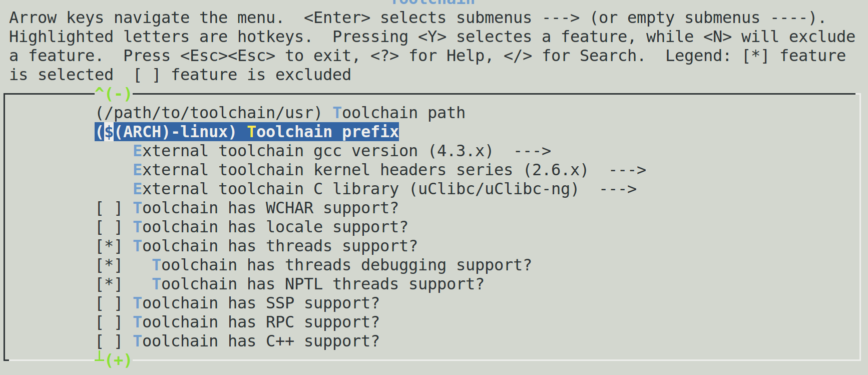Enable C++ support checkbox
This screenshot has height=375, width=868.
point(109,341)
